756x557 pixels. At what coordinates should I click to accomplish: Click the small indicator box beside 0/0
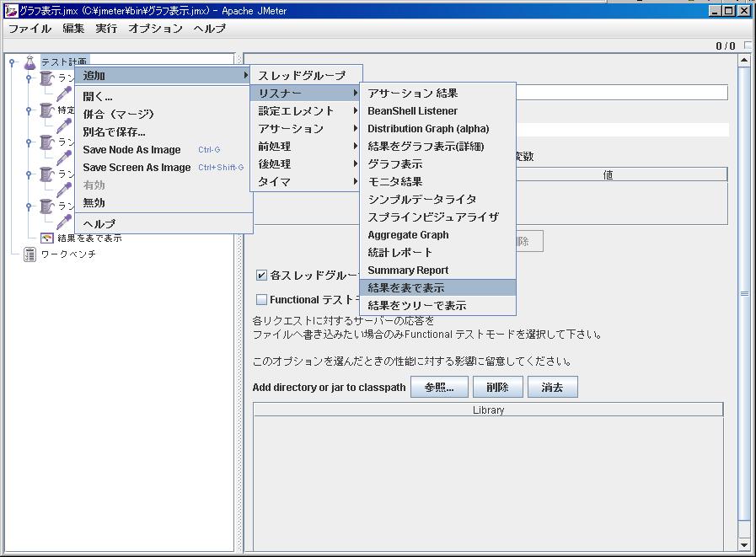(748, 45)
